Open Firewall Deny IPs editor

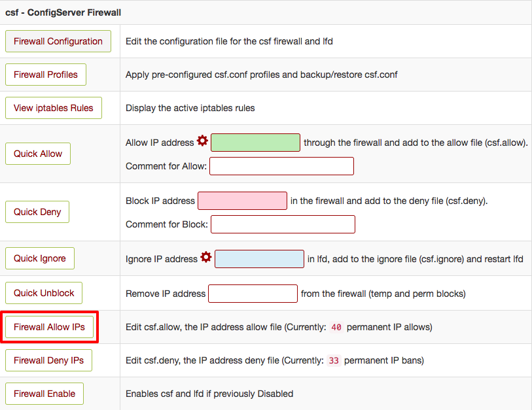tap(49, 360)
